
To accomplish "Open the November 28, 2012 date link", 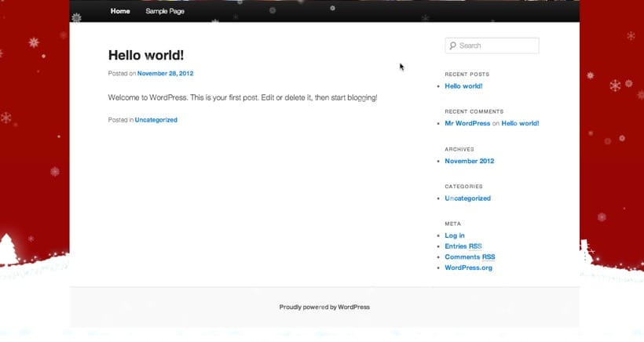I will tap(165, 74).
